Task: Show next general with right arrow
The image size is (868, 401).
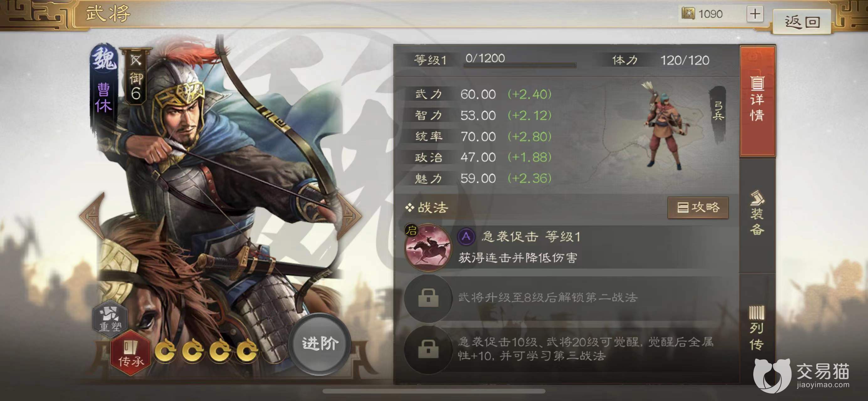Action: [350, 216]
